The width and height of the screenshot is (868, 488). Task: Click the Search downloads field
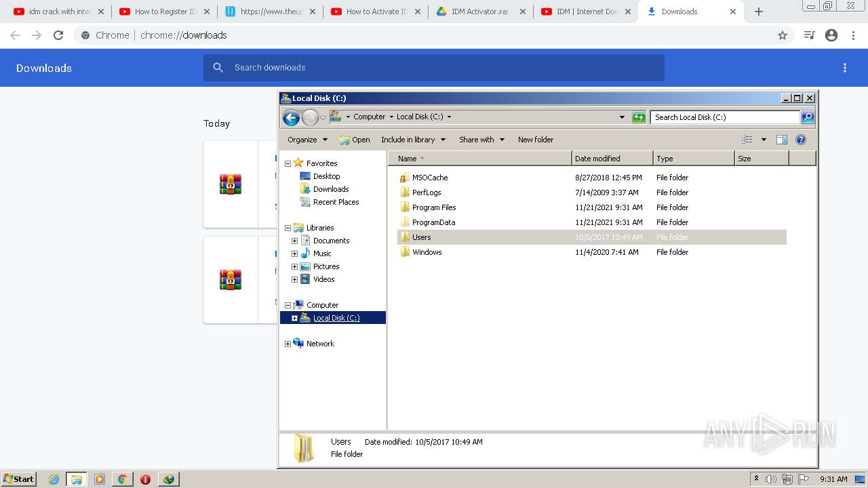click(x=434, y=68)
